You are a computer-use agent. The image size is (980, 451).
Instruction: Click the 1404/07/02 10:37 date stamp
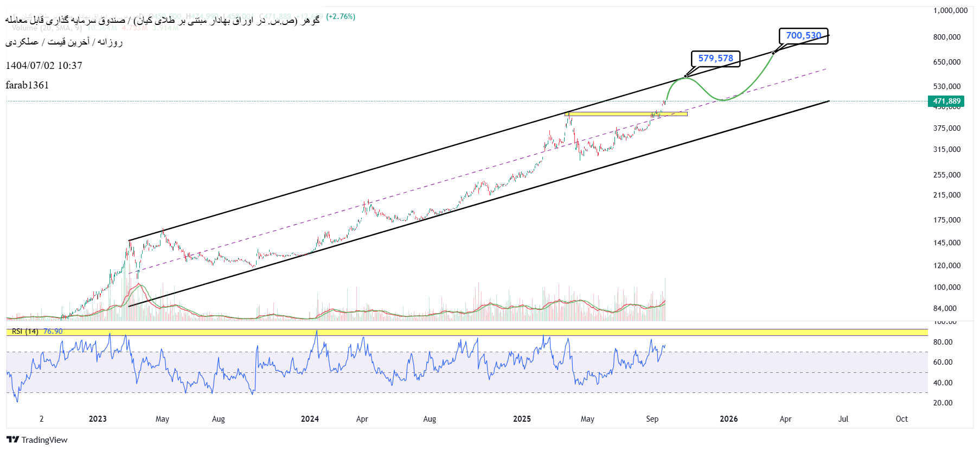point(44,66)
